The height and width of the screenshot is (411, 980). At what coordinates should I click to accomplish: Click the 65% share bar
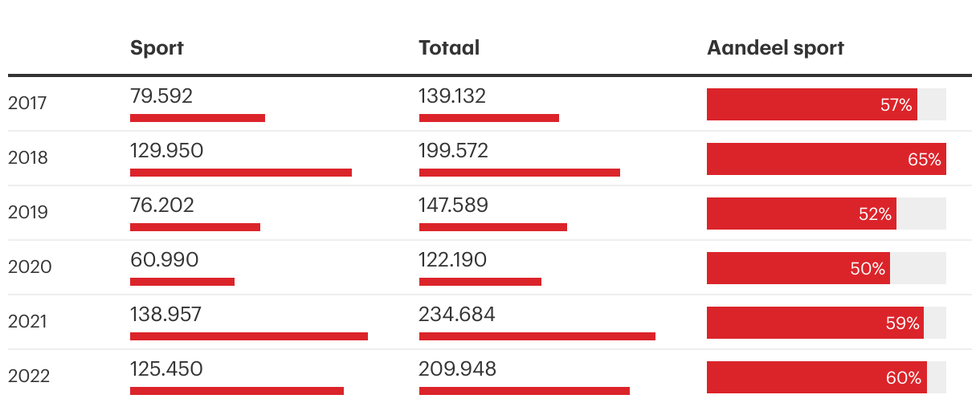pos(826,159)
